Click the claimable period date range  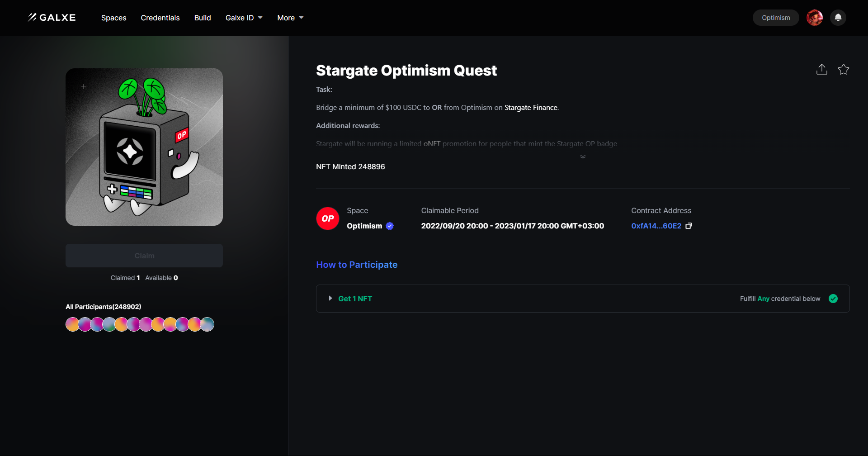click(x=512, y=226)
